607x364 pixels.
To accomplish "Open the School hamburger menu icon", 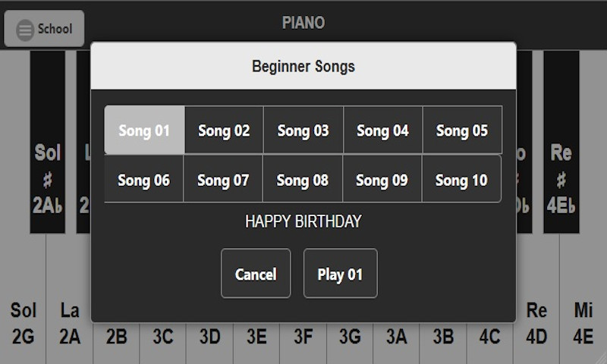I will [x=26, y=30].
